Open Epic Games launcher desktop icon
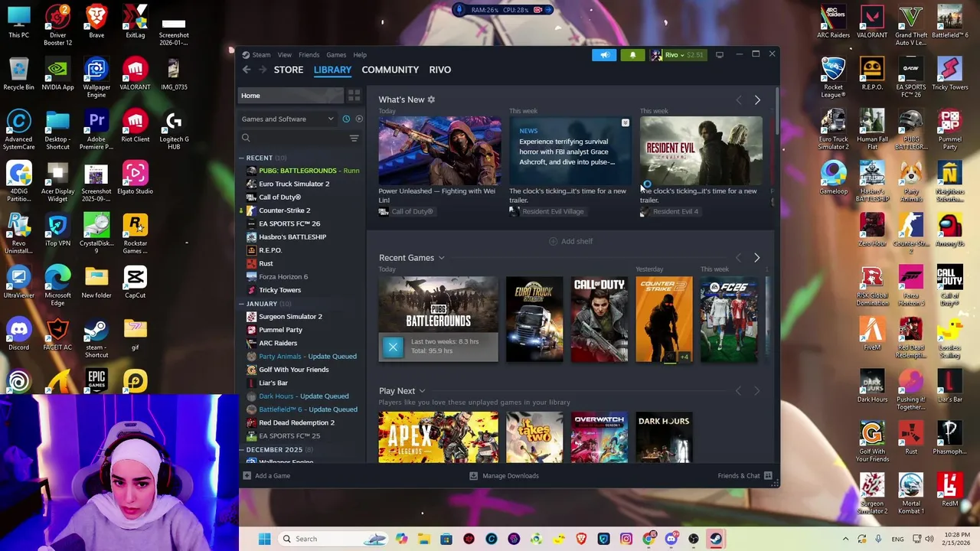 coord(96,380)
